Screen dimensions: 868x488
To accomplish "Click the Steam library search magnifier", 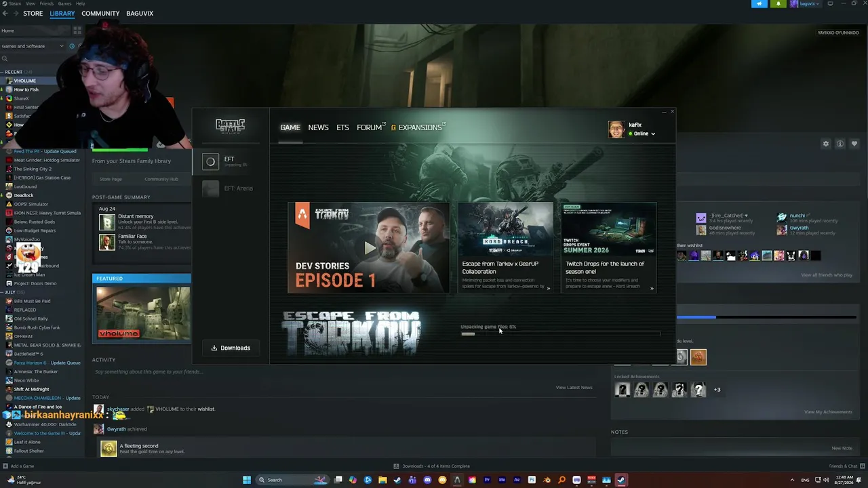I will point(4,59).
